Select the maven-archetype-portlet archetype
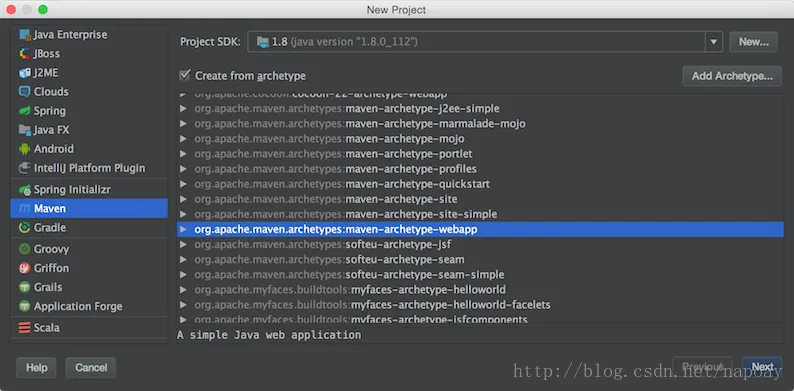794x391 pixels. coord(480,154)
